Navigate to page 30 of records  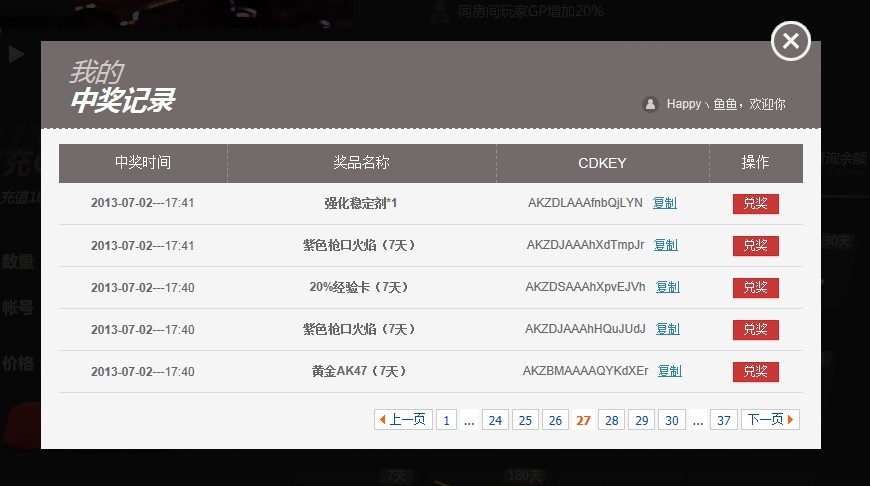pyautogui.click(x=671, y=420)
